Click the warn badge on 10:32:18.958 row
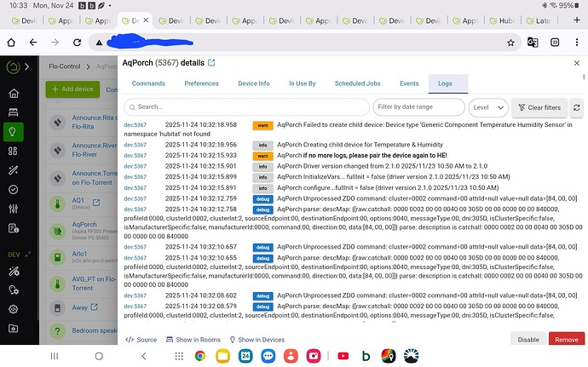This screenshot has height=367, width=588. (x=262, y=125)
